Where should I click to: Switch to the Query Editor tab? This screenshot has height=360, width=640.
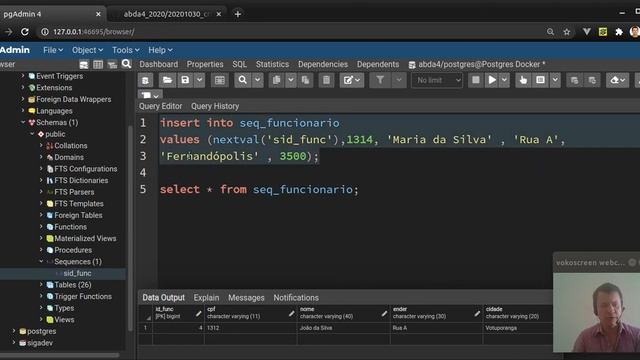pos(160,106)
